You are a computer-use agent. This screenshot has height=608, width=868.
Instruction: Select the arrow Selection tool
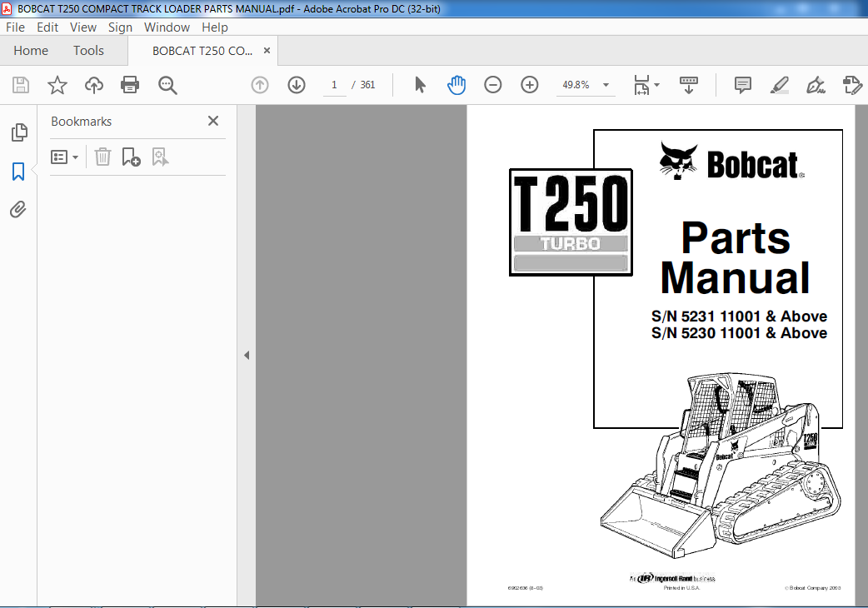tap(420, 85)
